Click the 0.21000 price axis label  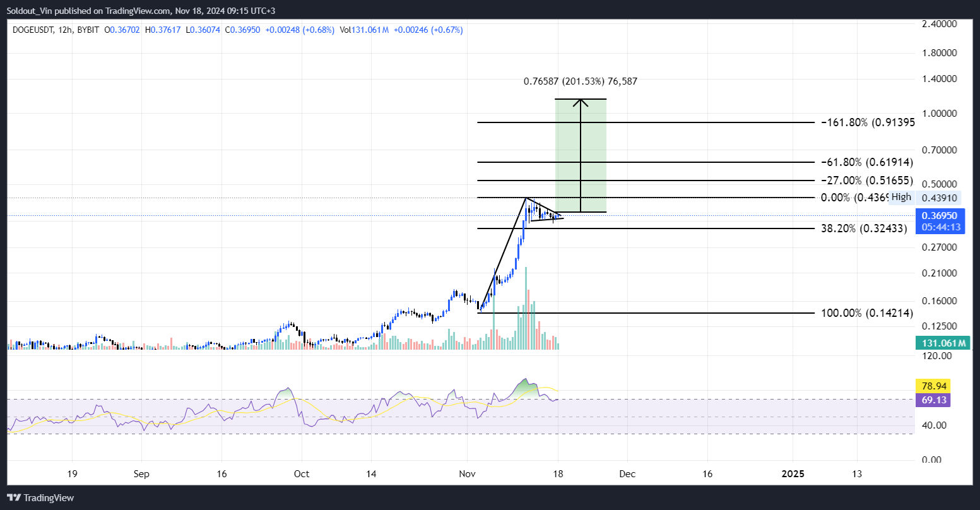[940, 273]
